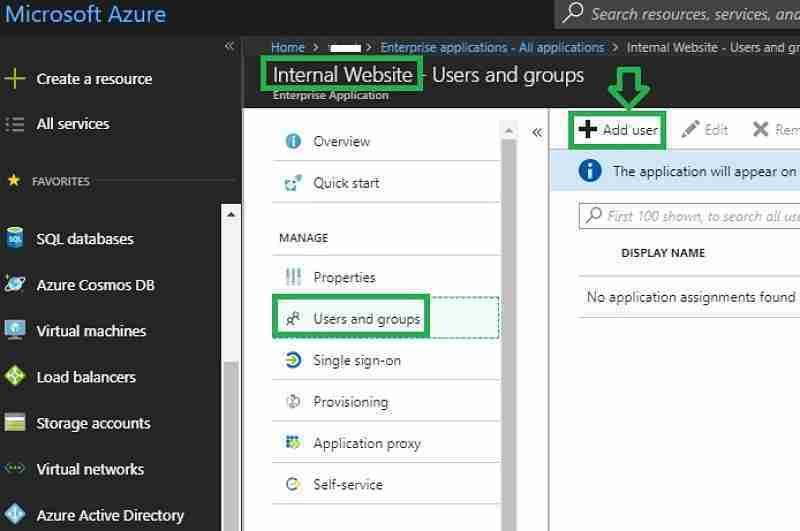Click the DISPLAY NAME column header
The image size is (800, 531).
tap(663, 253)
